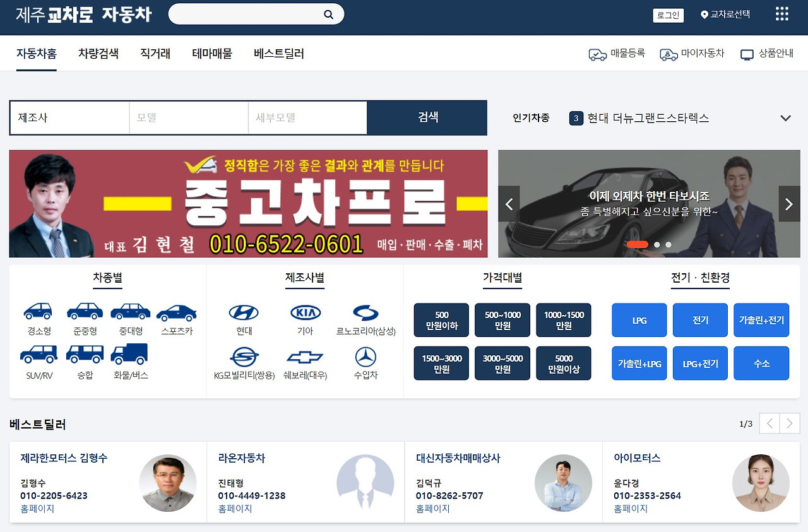Click 김형수 dealer profile photo

(168, 483)
